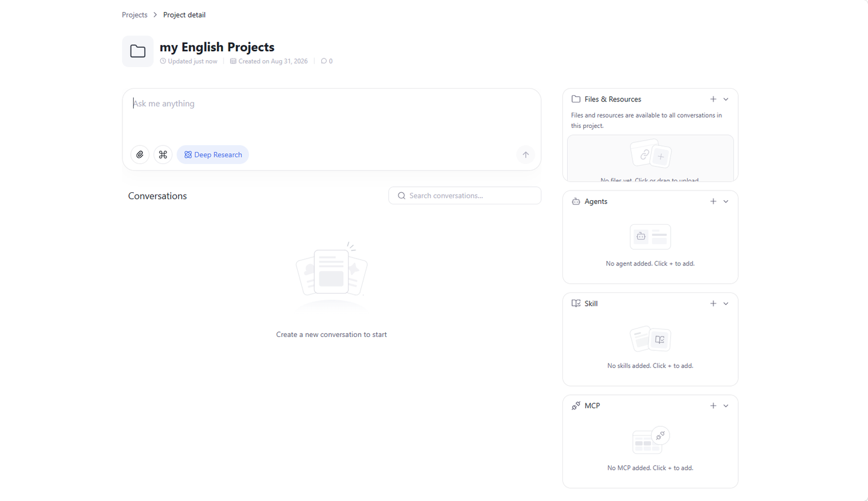Click the Conversations heading
The image size is (868, 501).
157,196
